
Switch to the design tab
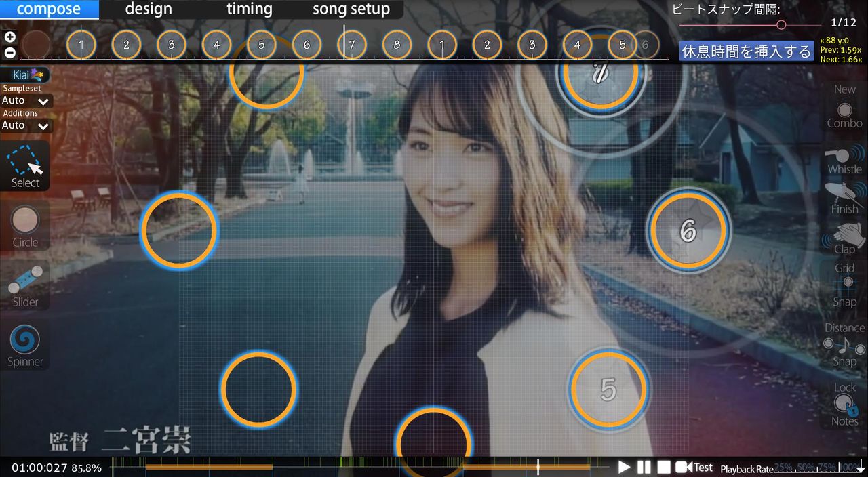point(149,9)
